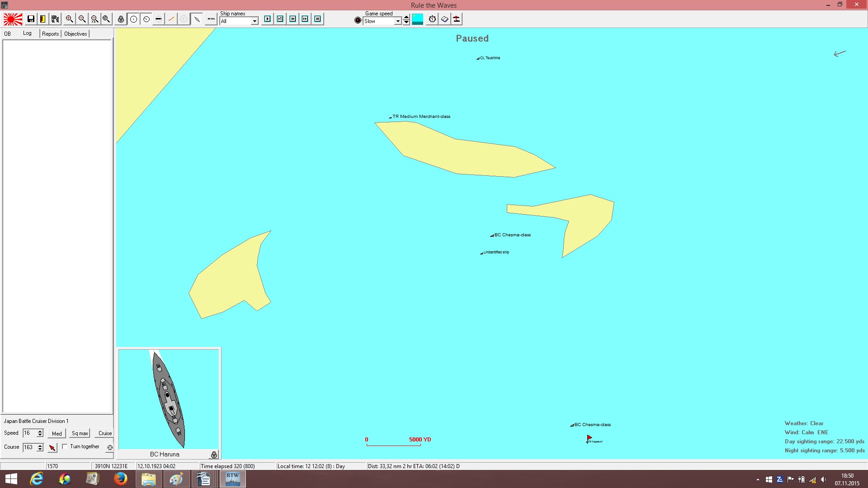
Task: Click the orange line drawing tool icon
Action: (171, 19)
